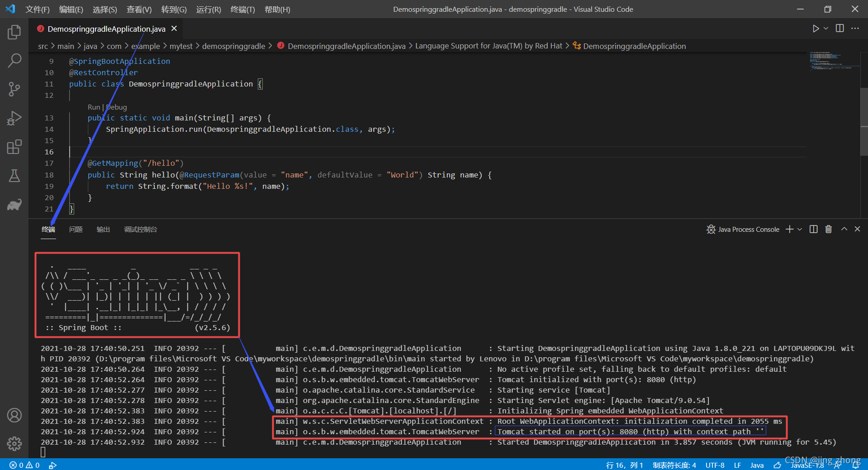The width and height of the screenshot is (868, 470).
Task: Open the Manage gear icon
Action: (14, 444)
